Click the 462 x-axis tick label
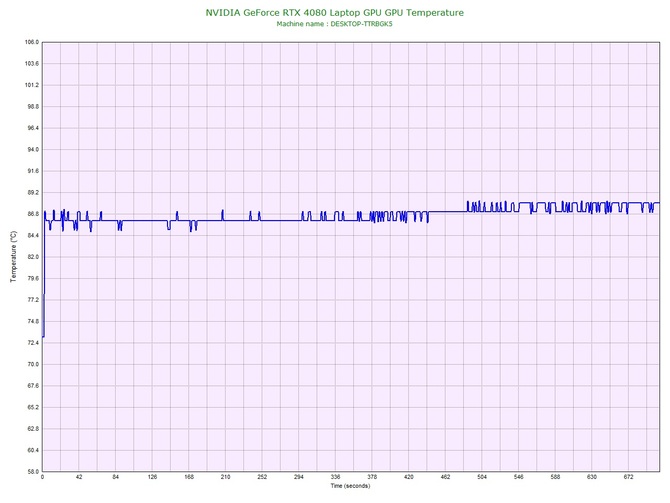Viewport: 670px width, 503px height. [x=445, y=477]
